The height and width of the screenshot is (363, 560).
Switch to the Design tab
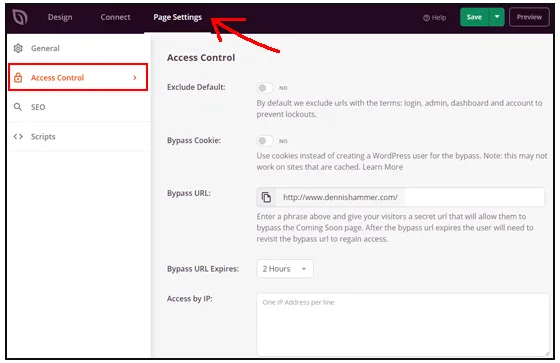60,17
